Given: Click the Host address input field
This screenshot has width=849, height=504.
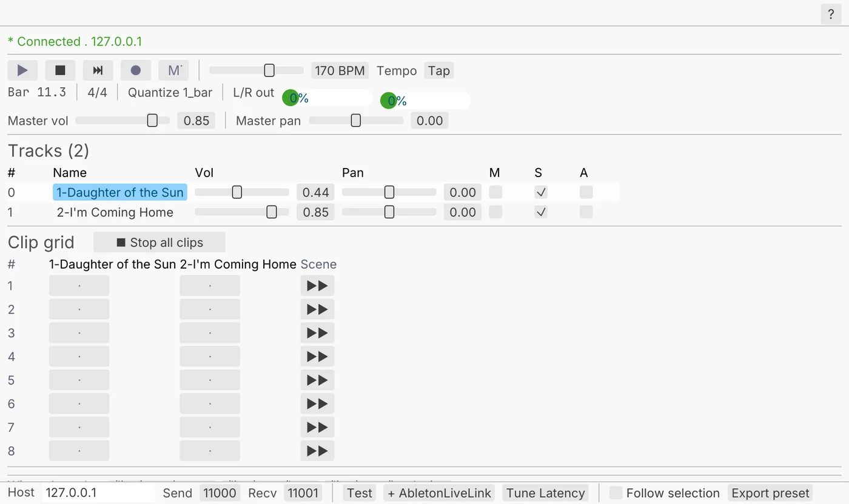Looking at the screenshot, I should point(99,493).
